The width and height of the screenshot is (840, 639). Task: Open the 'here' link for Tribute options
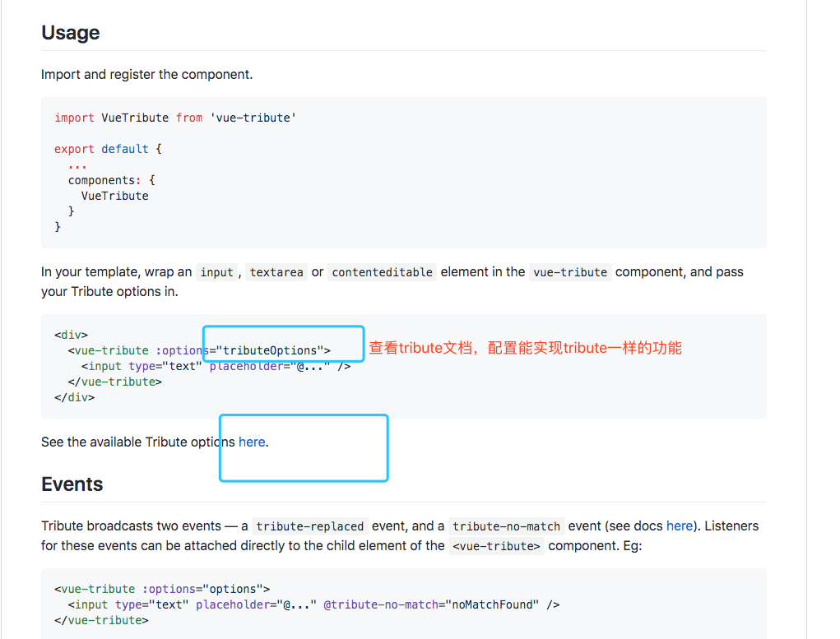coord(252,442)
